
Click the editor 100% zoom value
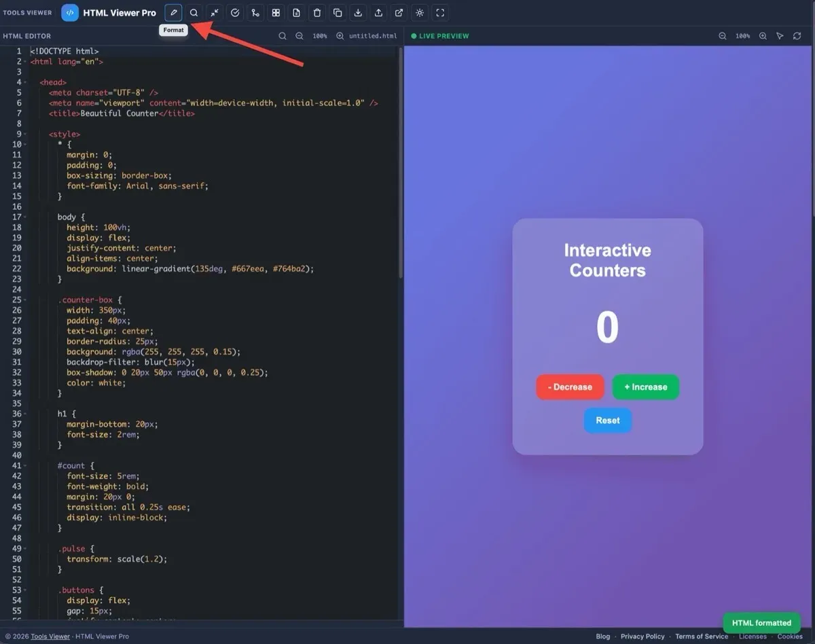point(320,36)
